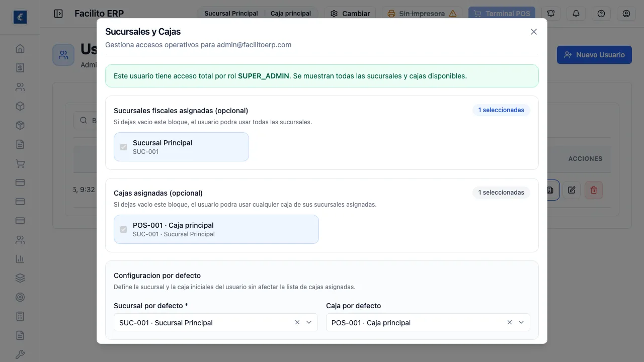Click the Caja principal pill in header
This screenshot has width=644, height=362.
tap(291, 14)
